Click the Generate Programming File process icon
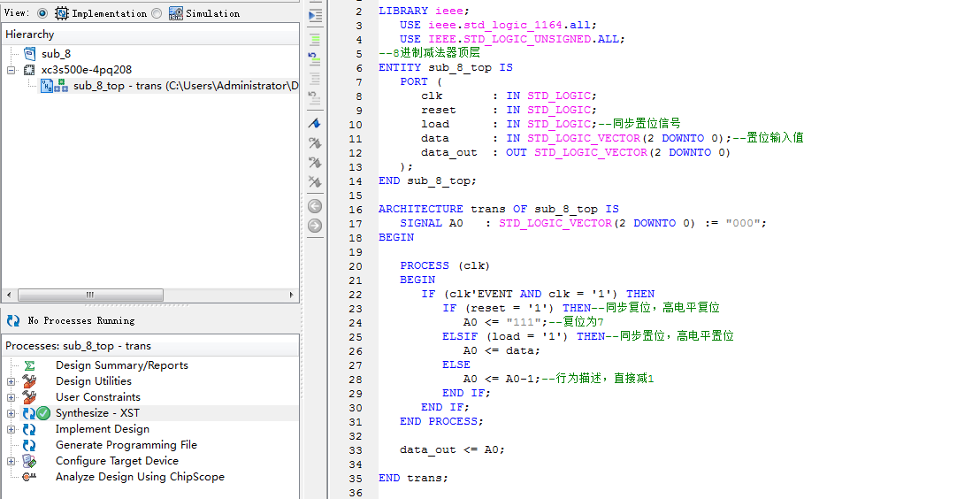The height and width of the screenshot is (499, 980). click(29, 445)
